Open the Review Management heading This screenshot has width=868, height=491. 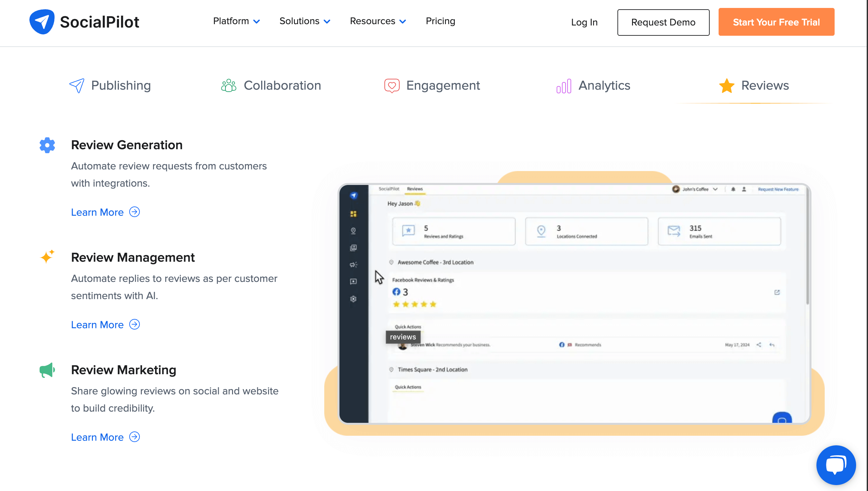(x=133, y=257)
